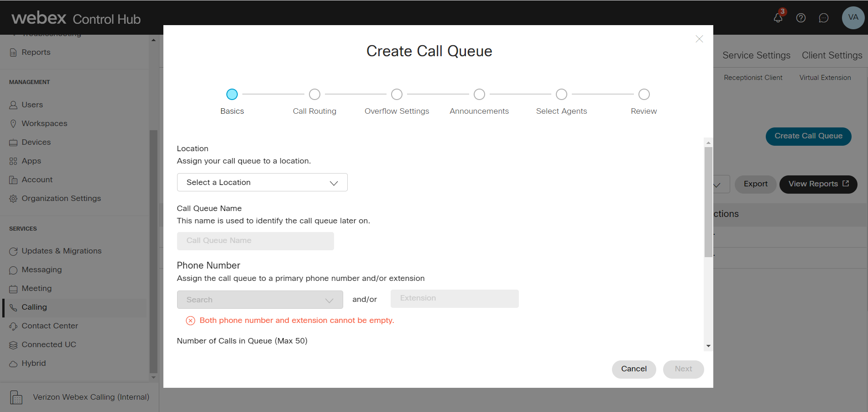This screenshot has height=412, width=868.
Task: Open the Select a Location dropdown
Action: pyautogui.click(x=262, y=182)
